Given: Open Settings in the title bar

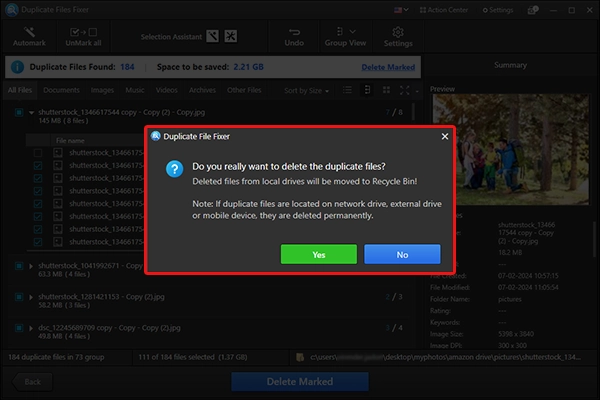Looking at the screenshot, I should click(498, 10).
